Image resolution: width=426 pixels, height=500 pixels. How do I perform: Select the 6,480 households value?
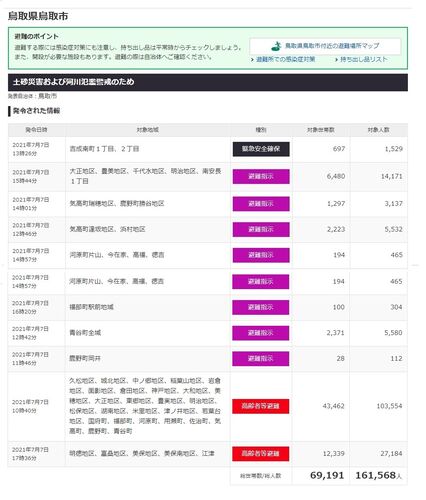pos(336,176)
